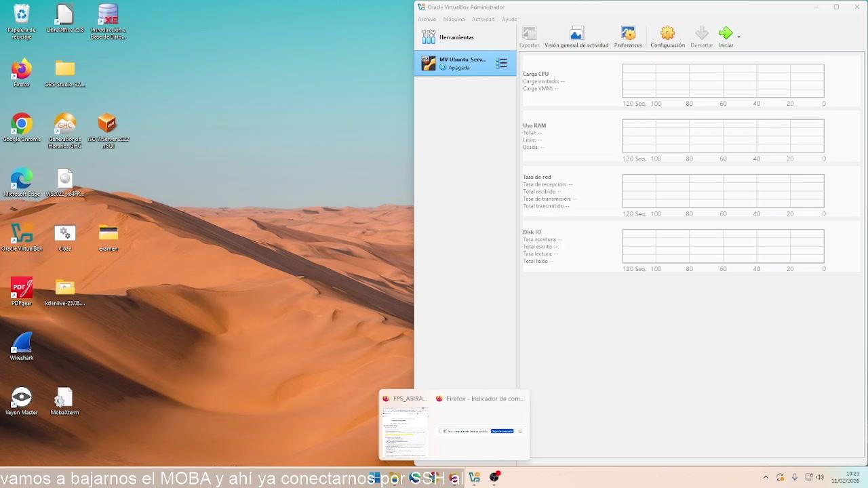Image resolution: width=868 pixels, height=488 pixels.
Task: Click the volume icon in system tray
Action: pyautogui.click(x=821, y=477)
